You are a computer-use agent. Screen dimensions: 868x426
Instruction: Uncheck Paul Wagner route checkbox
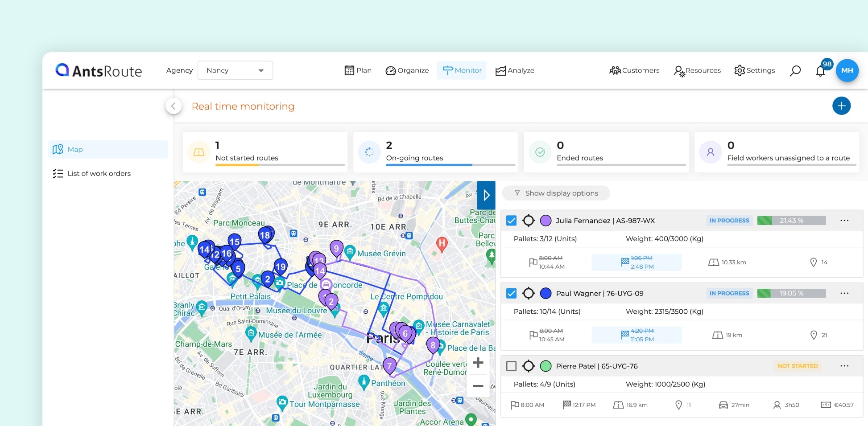[512, 293]
